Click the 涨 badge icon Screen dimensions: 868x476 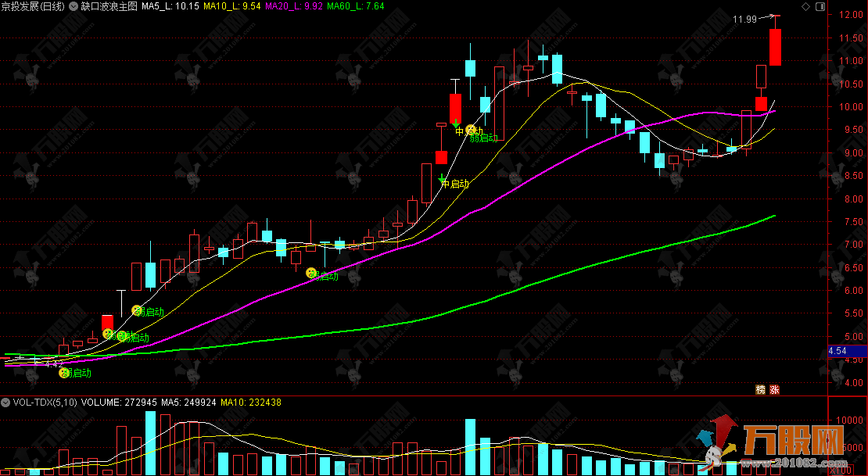click(x=775, y=388)
